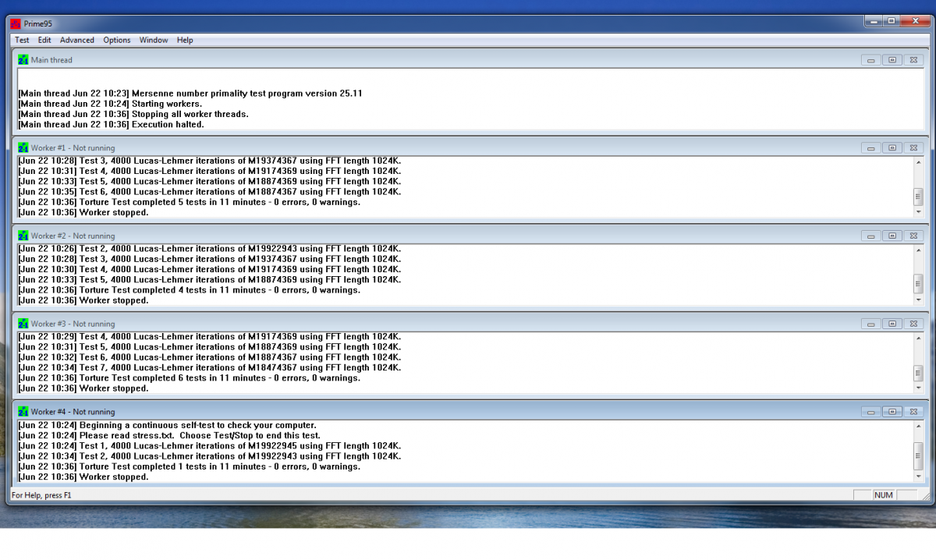Click 'Torture Test completed 5 tests' line

pos(189,202)
